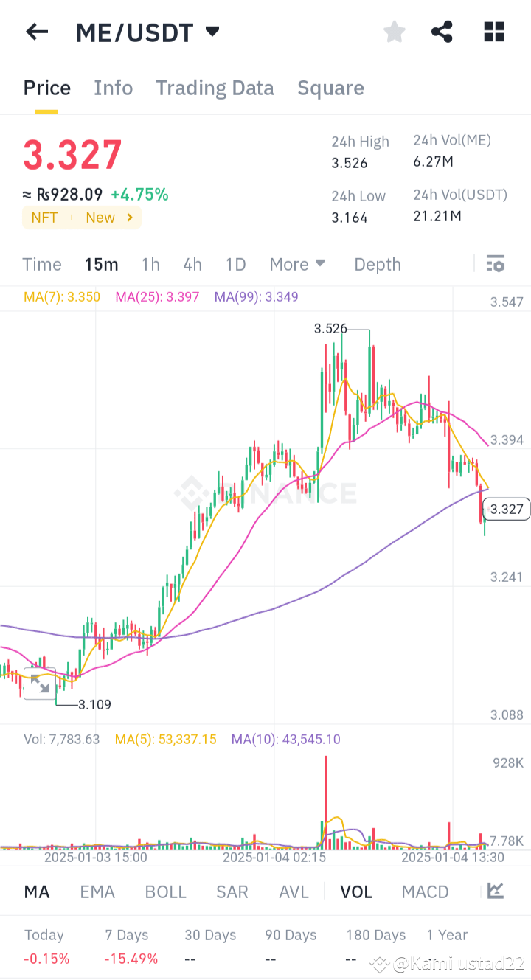Enable the BOLL indicator

[165, 892]
